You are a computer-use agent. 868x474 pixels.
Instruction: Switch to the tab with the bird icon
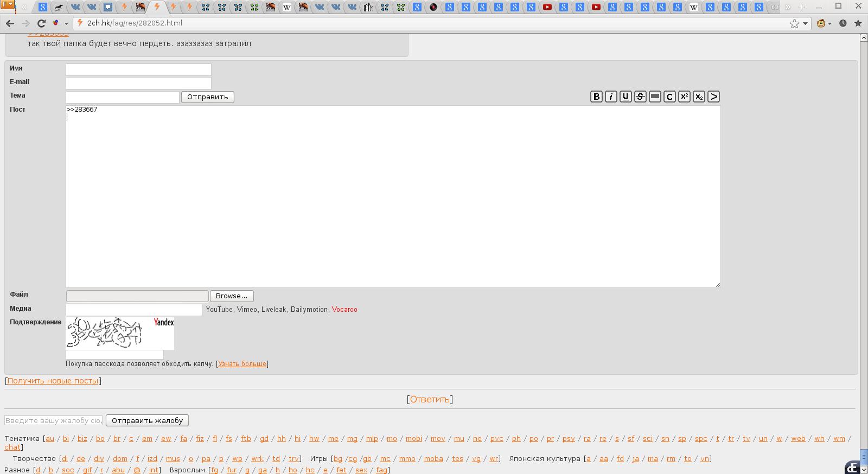point(59,7)
